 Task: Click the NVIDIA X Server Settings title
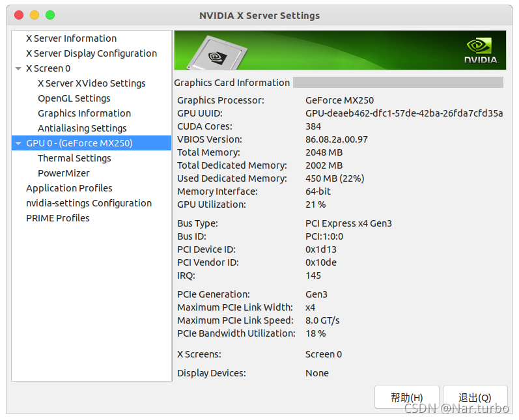tap(259, 16)
